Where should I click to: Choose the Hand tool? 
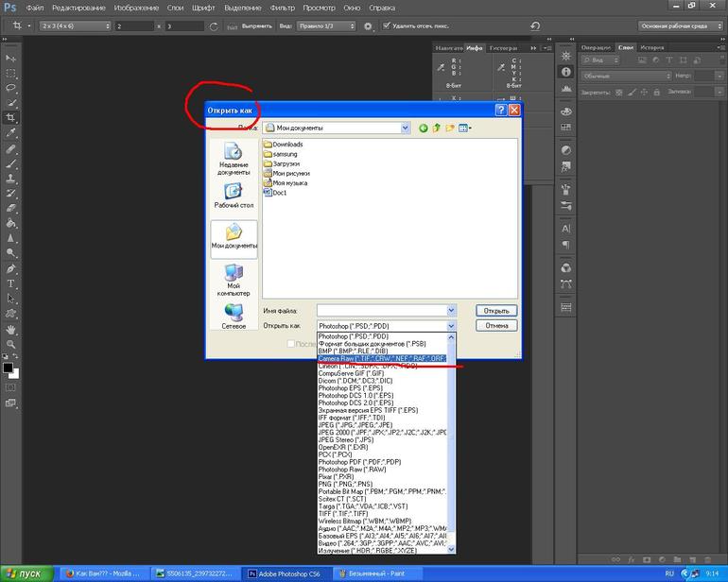pos(11,330)
